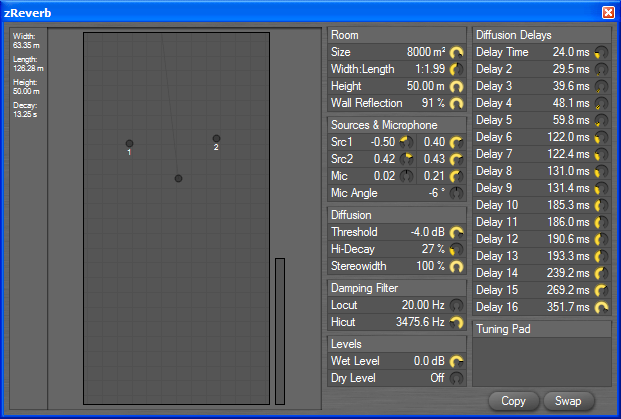The height and width of the screenshot is (419, 621).
Task: Click the Delay 2 knob
Action: click(x=601, y=69)
